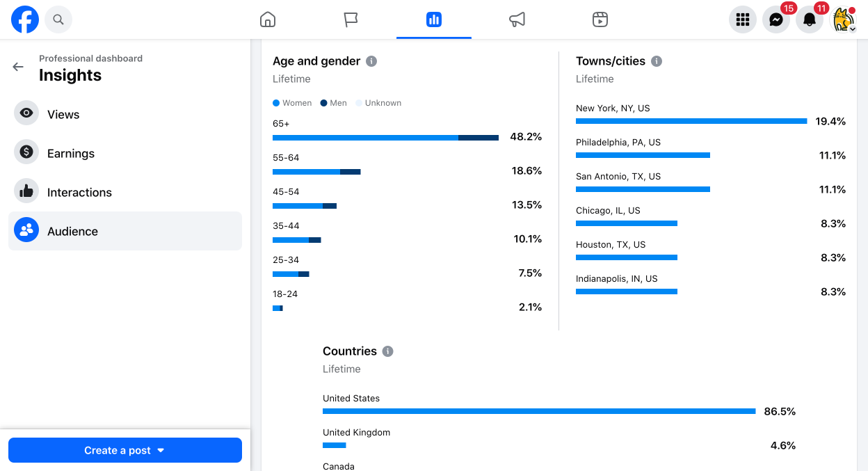Click info icon beside Towns/cities
Screen dimensions: 868x471
tap(657, 61)
